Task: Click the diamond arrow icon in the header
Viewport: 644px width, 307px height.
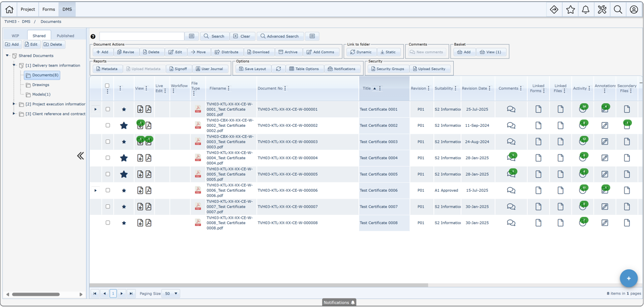Action: [554, 9]
